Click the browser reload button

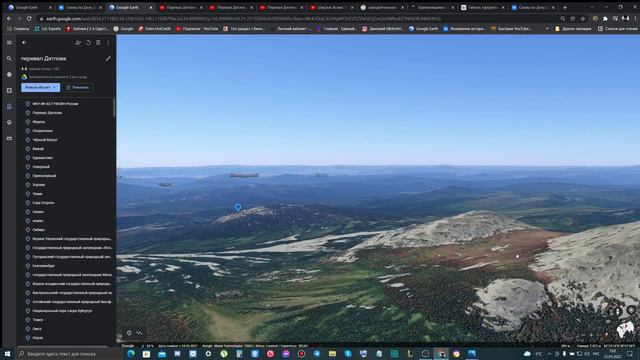coord(29,19)
